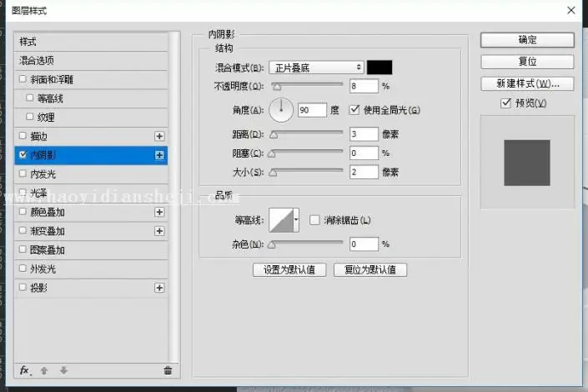Add another 描边 effect with plus icon

[159, 136]
